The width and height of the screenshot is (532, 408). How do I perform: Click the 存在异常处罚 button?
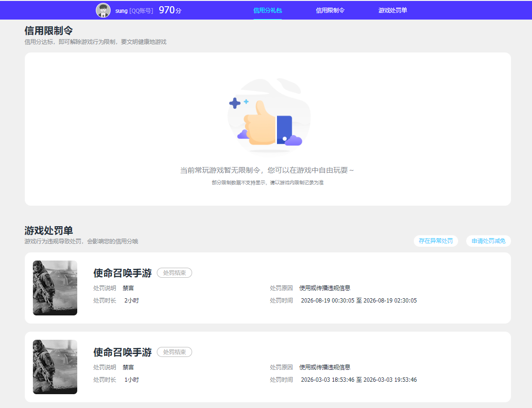pyautogui.click(x=436, y=241)
